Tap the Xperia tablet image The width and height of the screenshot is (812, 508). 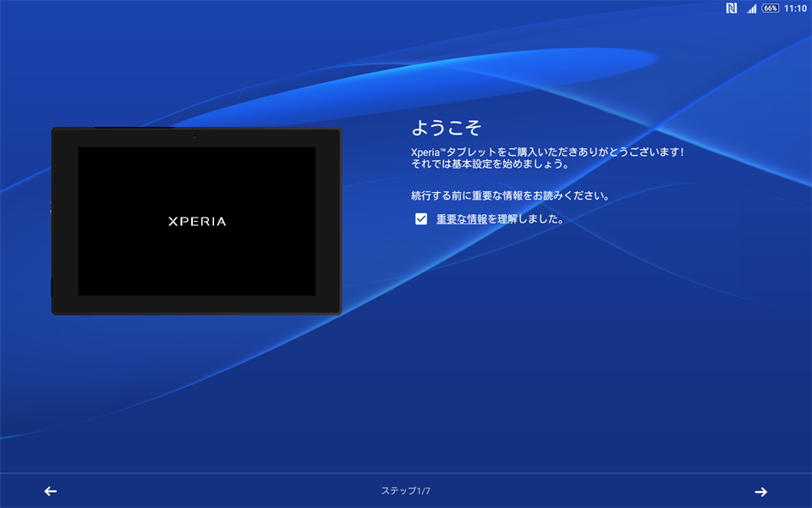pos(196,221)
